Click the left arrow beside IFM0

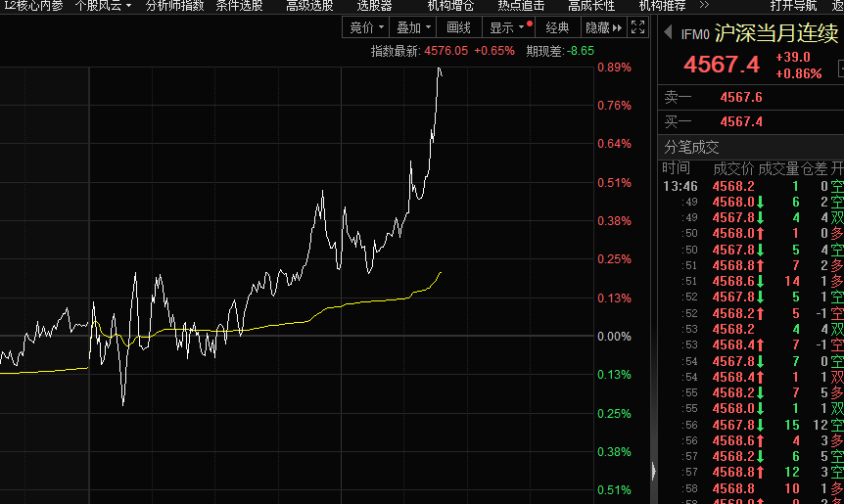pos(669,34)
